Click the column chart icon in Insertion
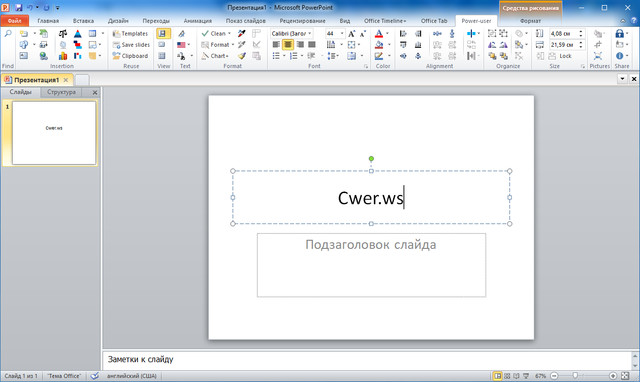Viewport: 640px width, 382px height. click(x=62, y=56)
